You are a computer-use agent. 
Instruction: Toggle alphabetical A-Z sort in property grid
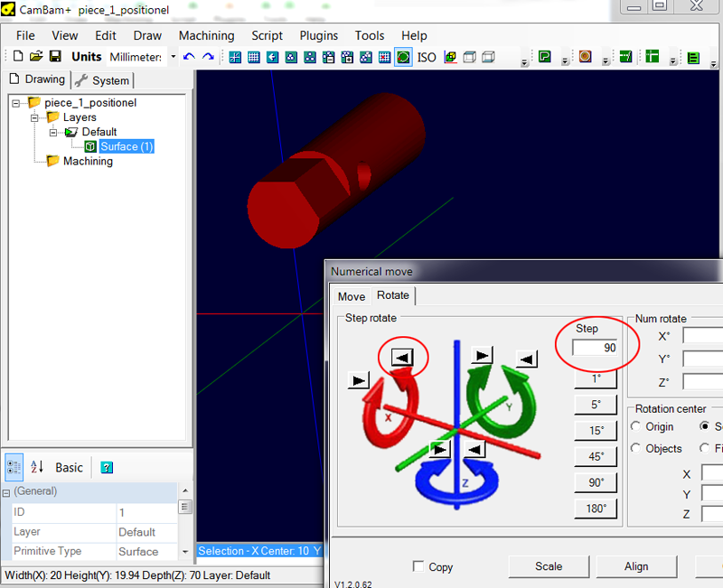click(x=37, y=467)
